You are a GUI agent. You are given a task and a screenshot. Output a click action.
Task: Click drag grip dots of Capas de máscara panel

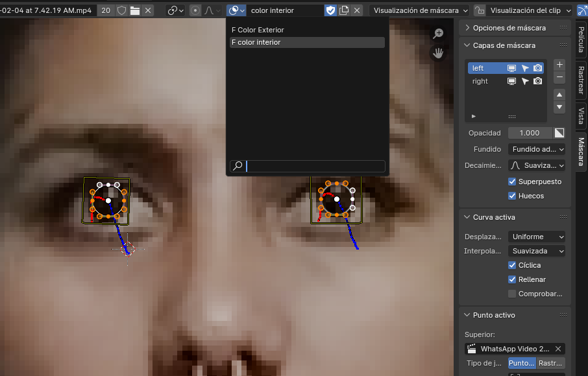(x=563, y=45)
